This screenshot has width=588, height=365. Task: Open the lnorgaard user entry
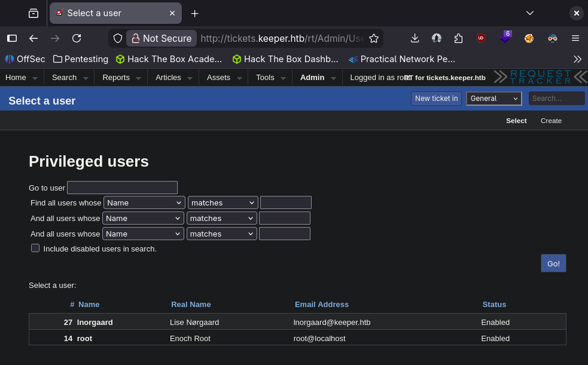pyautogui.click(x=95, y=323)
